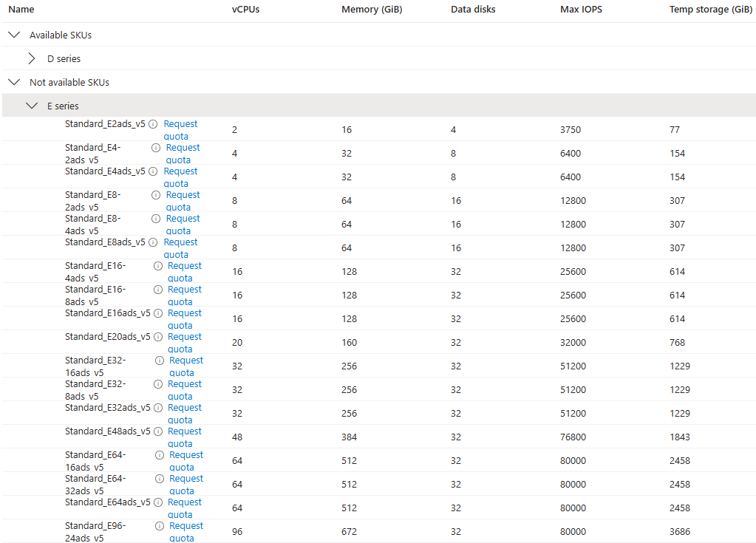Collapse the Available SKUs group
The height and width of the screenshot is (543, 756).
click(x=15, y=35)
